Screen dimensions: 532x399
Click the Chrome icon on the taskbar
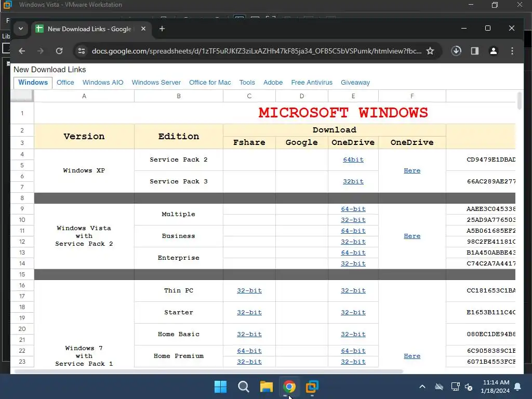point(289,387)
